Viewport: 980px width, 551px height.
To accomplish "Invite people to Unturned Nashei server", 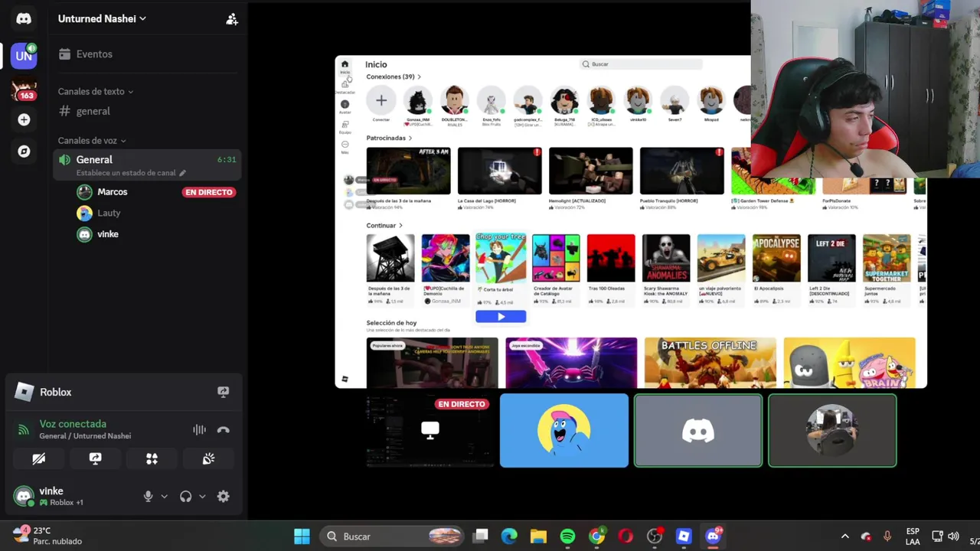I will click(232, 19).
